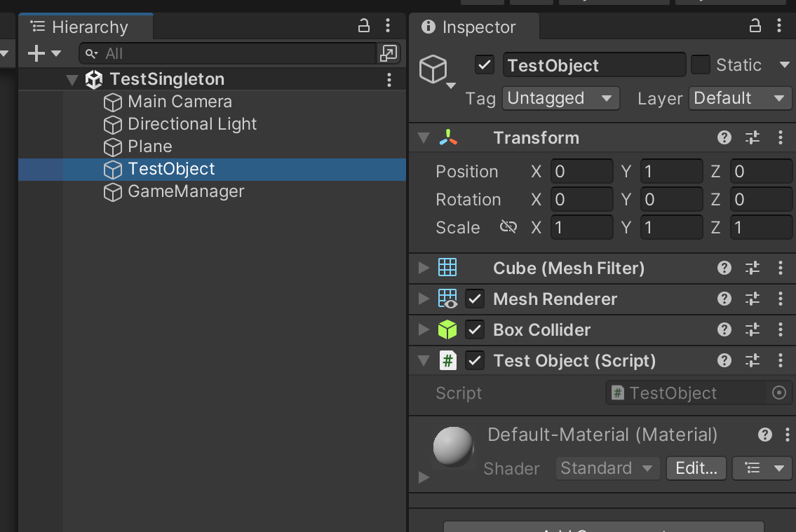This screenshot has height=532, width=796.
Task: Lock the Inspector panel
Action: (x=755, y=27)
